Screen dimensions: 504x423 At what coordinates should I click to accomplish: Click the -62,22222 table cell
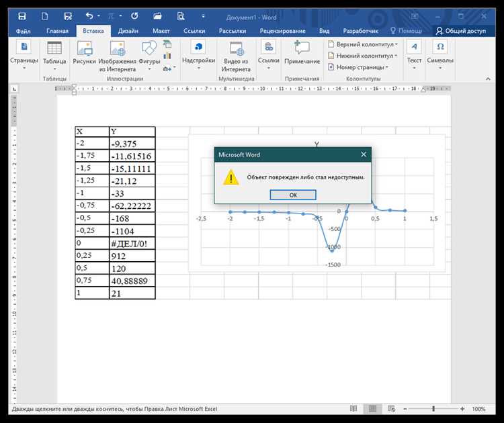(132, 206)
